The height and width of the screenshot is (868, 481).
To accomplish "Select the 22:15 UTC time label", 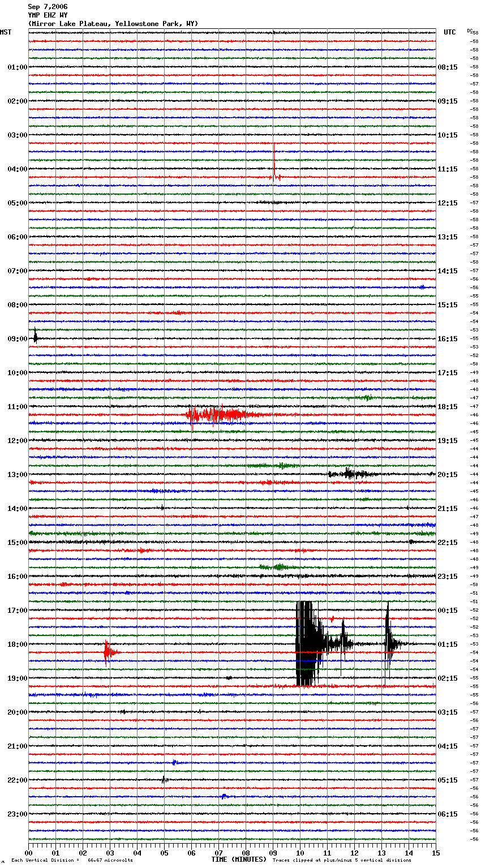I will [x=448, y=543].
